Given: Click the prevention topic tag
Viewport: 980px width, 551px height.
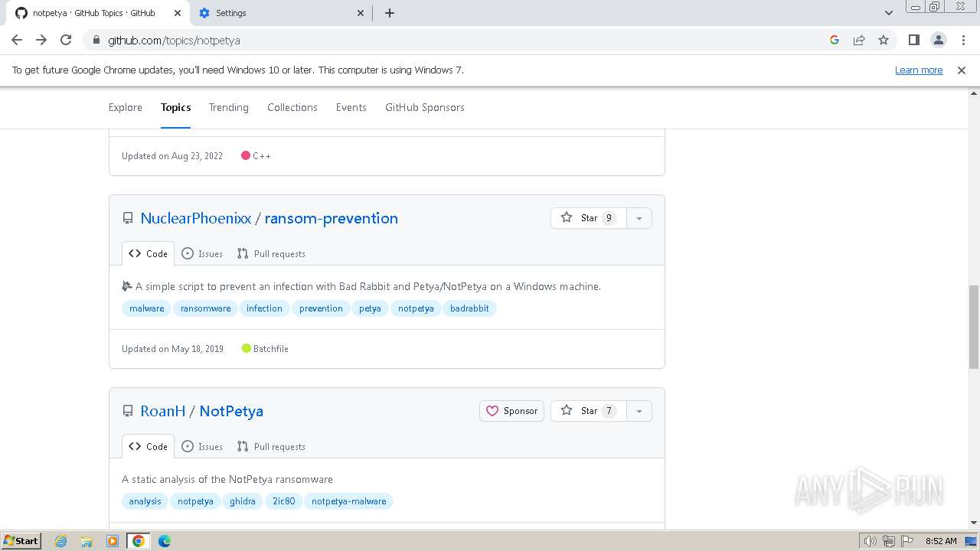Looking at the screenshot, I should (321, 308).
